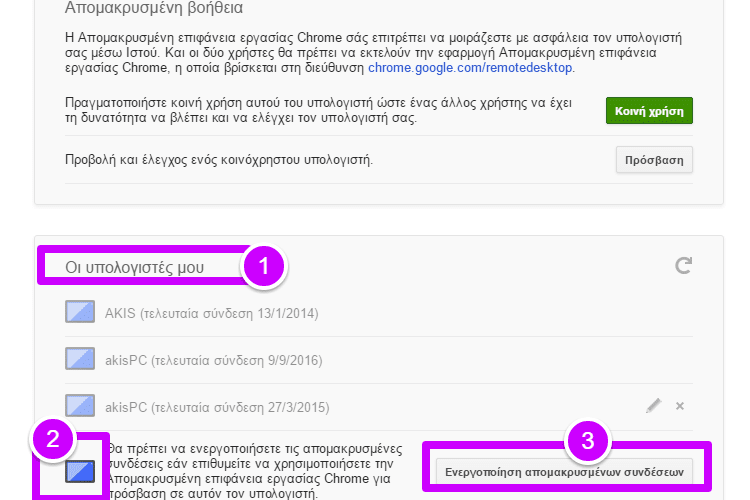
Task: Click text Προβολή και έλεγχος ενός κοινόχρηστου υπολογιστή
Action: (219, 159)
